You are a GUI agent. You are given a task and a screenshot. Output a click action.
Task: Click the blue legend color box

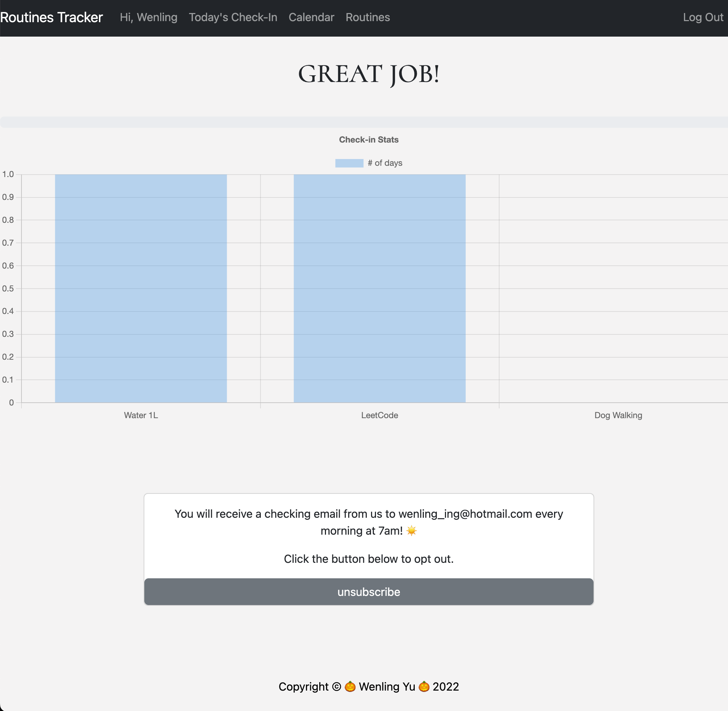(349, 163)
